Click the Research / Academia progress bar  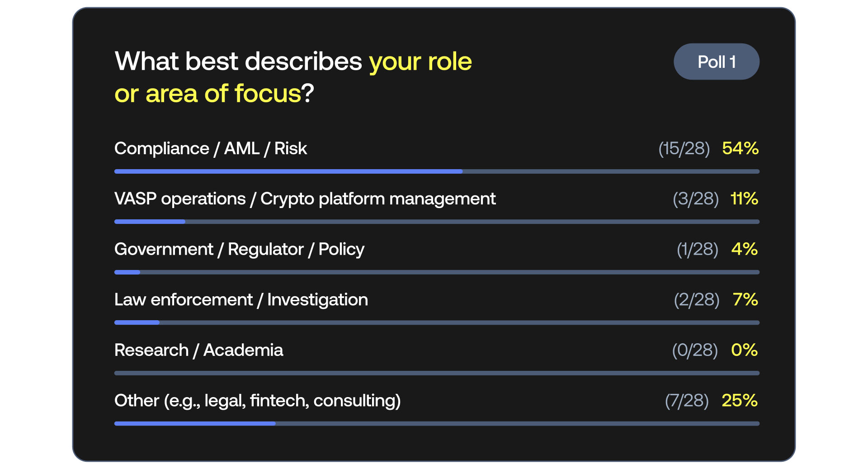(x=437, y=373)
